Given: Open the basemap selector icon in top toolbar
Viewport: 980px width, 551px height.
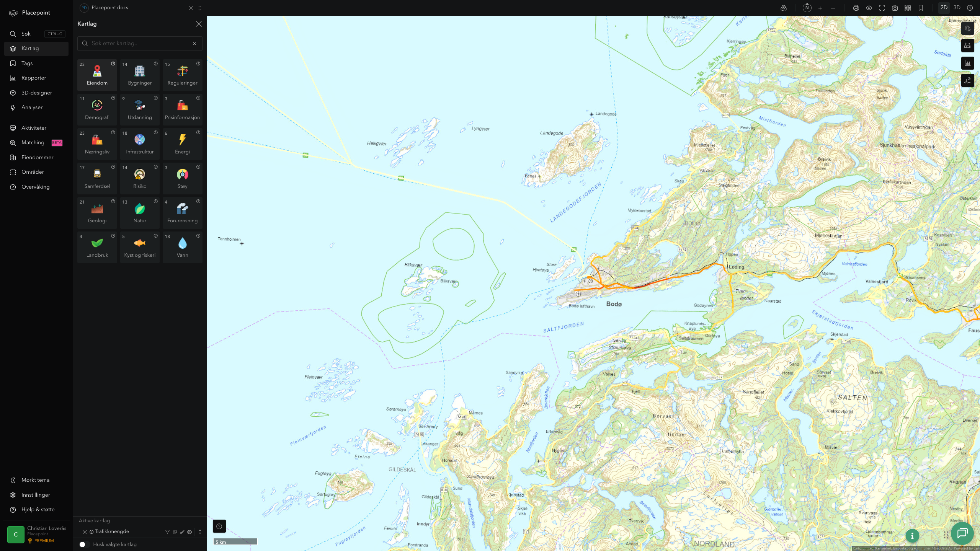Looking at the screenshot, I should (x=784, y=8).
